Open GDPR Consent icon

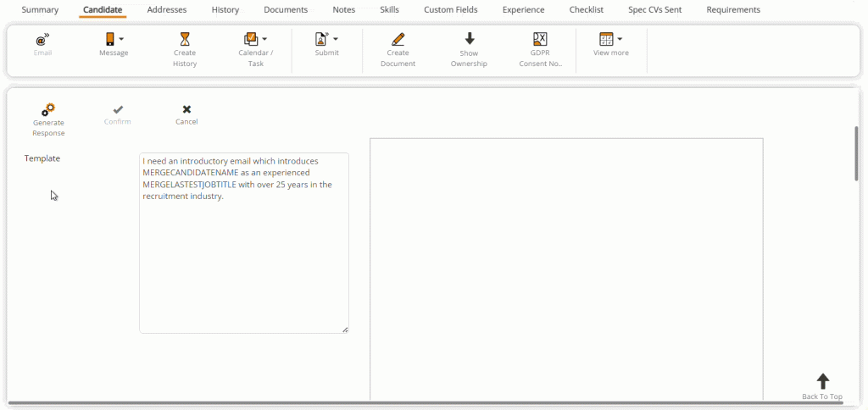click(x=540, y=39)
